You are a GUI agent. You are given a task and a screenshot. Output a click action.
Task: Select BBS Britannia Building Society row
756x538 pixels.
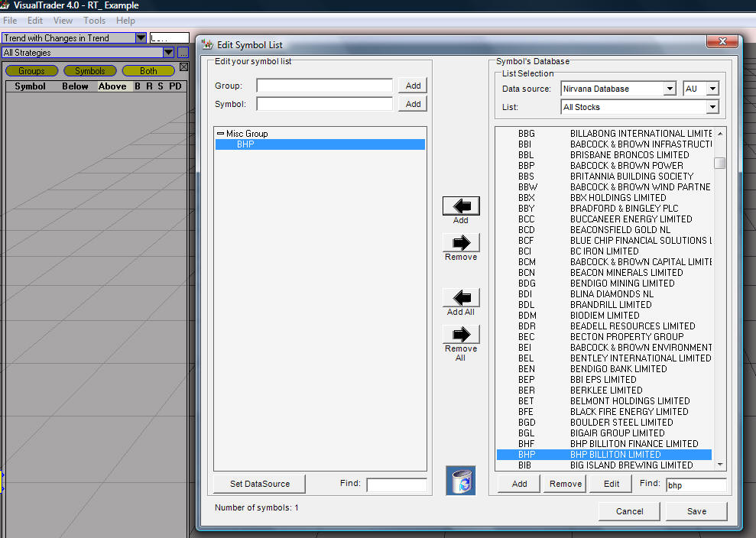604,177
